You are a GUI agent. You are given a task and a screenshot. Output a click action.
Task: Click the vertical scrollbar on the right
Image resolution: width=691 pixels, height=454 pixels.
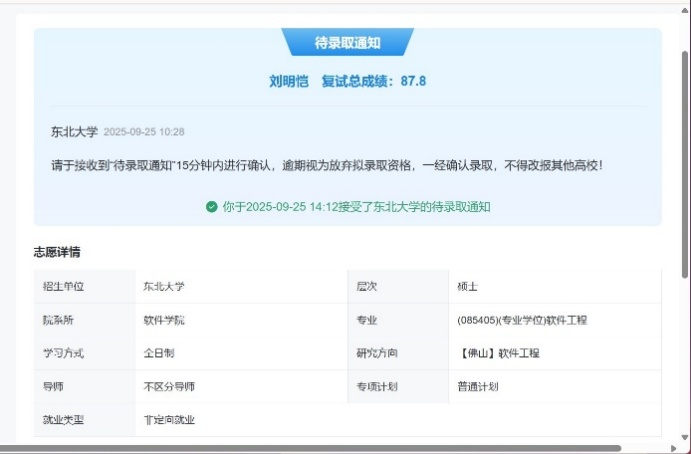[684, 160]
